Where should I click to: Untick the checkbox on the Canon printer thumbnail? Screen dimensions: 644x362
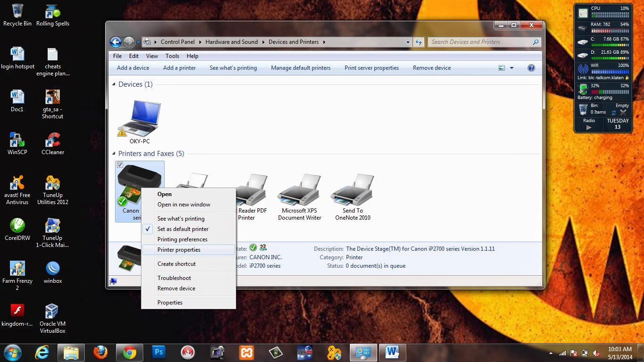[x=120, y=165]
